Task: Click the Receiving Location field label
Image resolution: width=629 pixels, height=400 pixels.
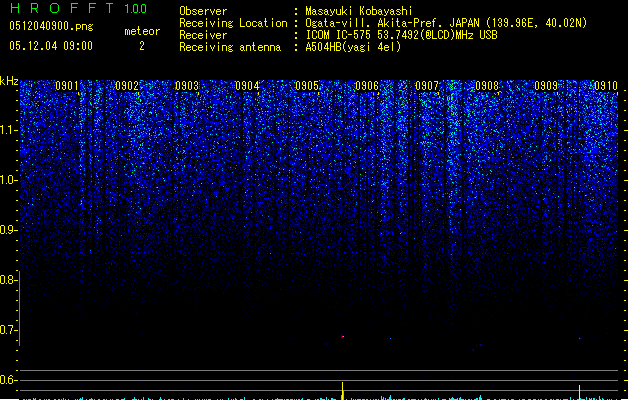Action: (233, 23)
